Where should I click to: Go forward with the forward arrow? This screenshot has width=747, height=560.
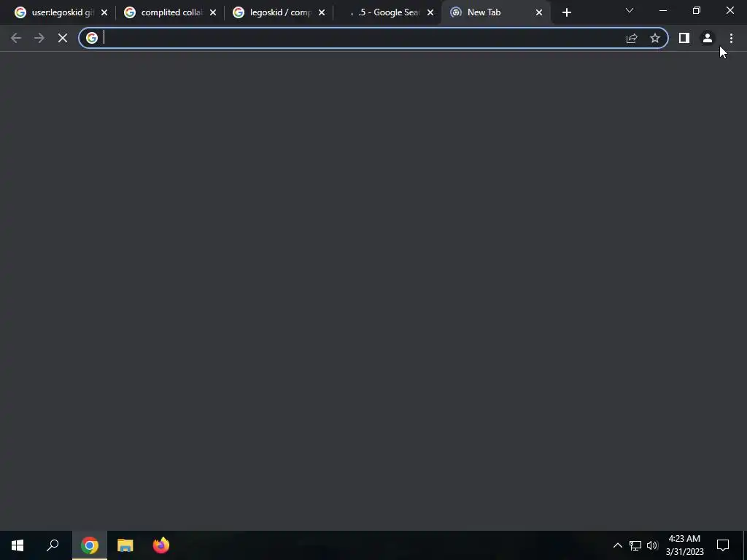(x=39, y=38)
